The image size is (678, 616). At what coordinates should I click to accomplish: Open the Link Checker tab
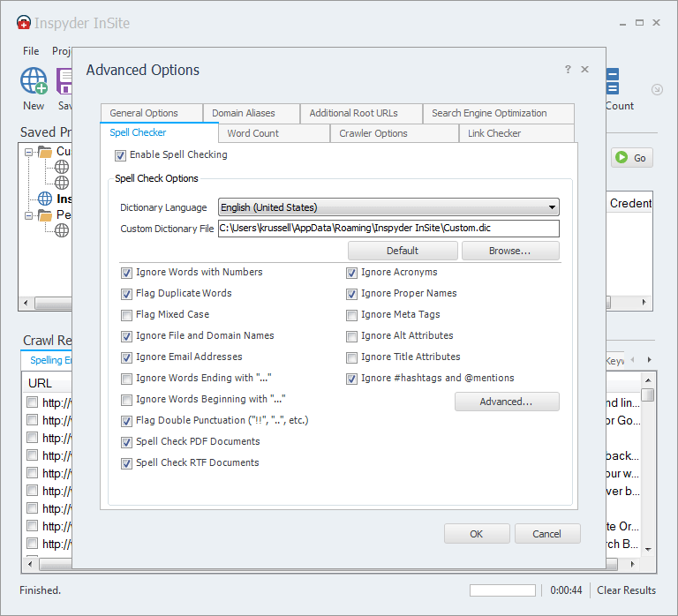516,133
